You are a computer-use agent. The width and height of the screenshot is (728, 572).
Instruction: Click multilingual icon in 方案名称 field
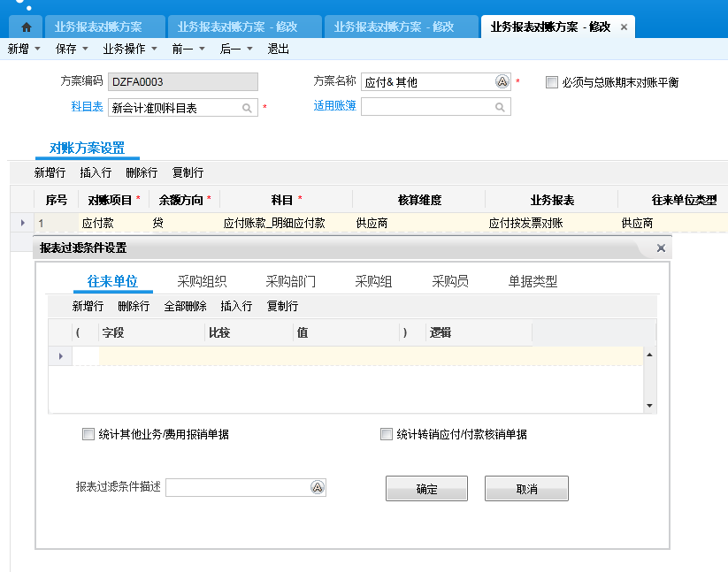pos(502,82)
